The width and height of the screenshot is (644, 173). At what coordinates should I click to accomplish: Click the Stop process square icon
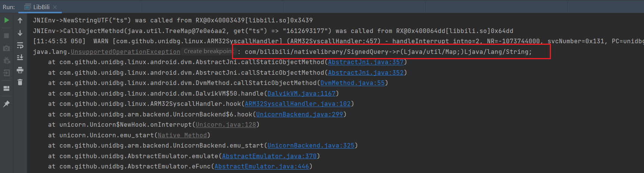(x=6, y=35)
